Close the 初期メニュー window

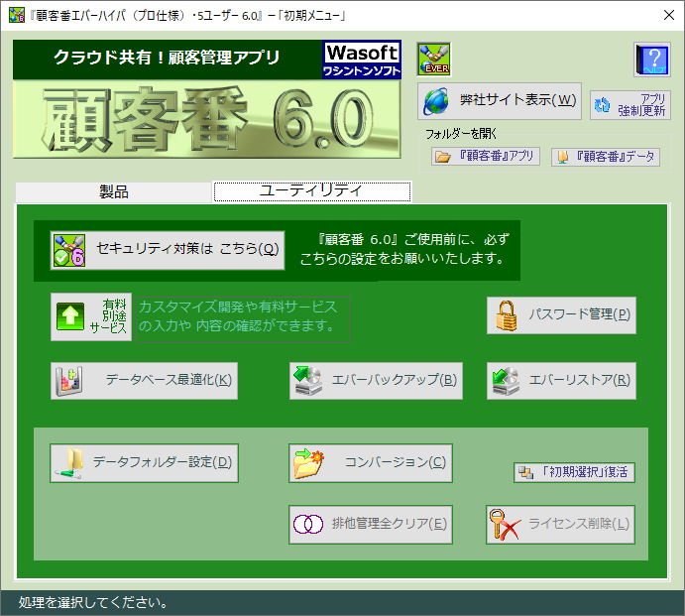point(669,15)
